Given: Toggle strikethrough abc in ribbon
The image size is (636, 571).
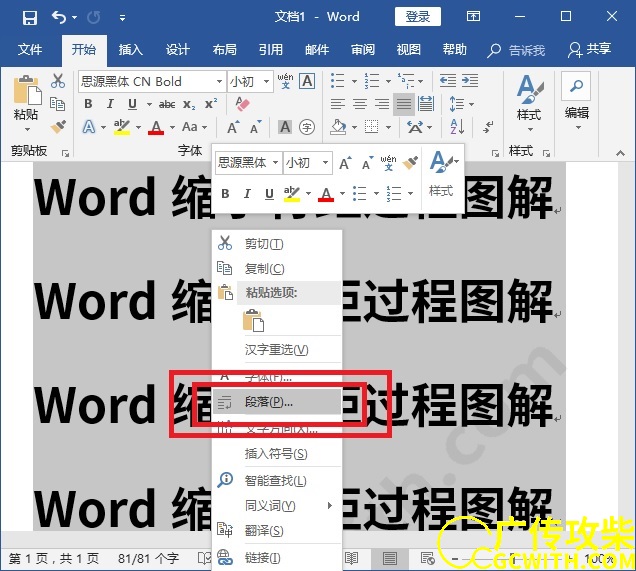Looking at the screenshot, I should point(167,105).
